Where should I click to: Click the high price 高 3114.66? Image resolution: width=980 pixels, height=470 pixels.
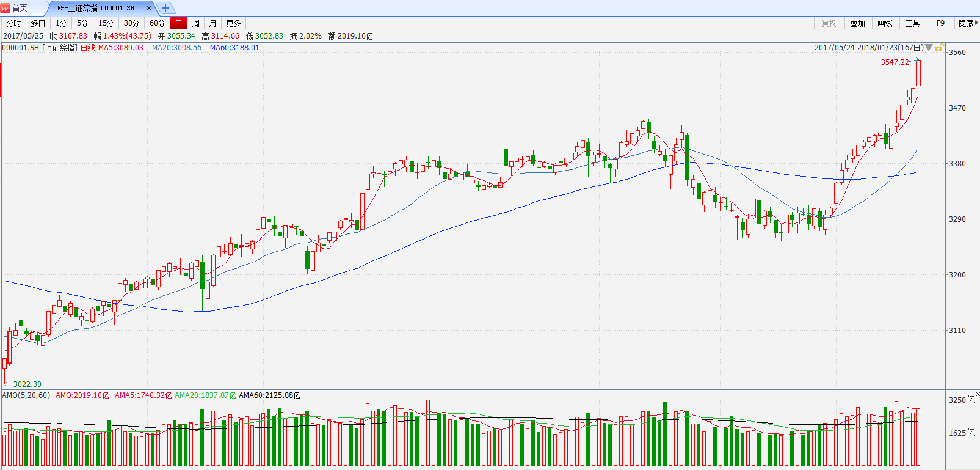[x=220, y=36]
